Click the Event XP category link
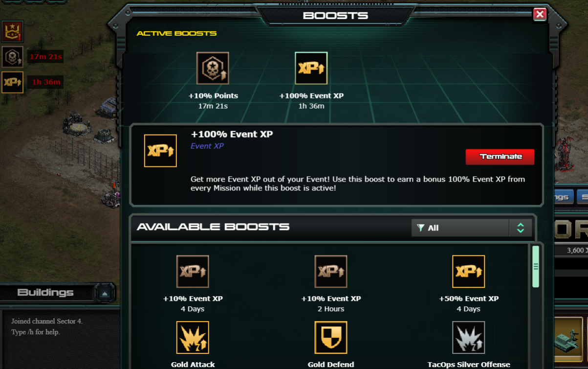This screenshot has height=369, width=588. click(207, 146)
